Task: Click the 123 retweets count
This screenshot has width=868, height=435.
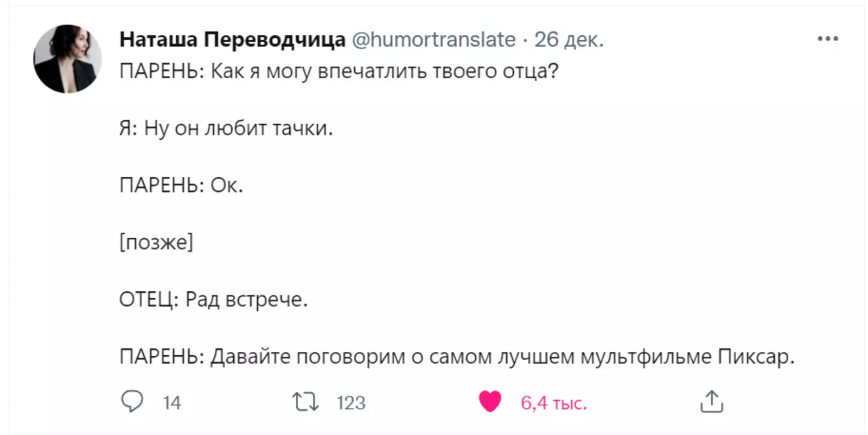Action: (x=351, y=402)
